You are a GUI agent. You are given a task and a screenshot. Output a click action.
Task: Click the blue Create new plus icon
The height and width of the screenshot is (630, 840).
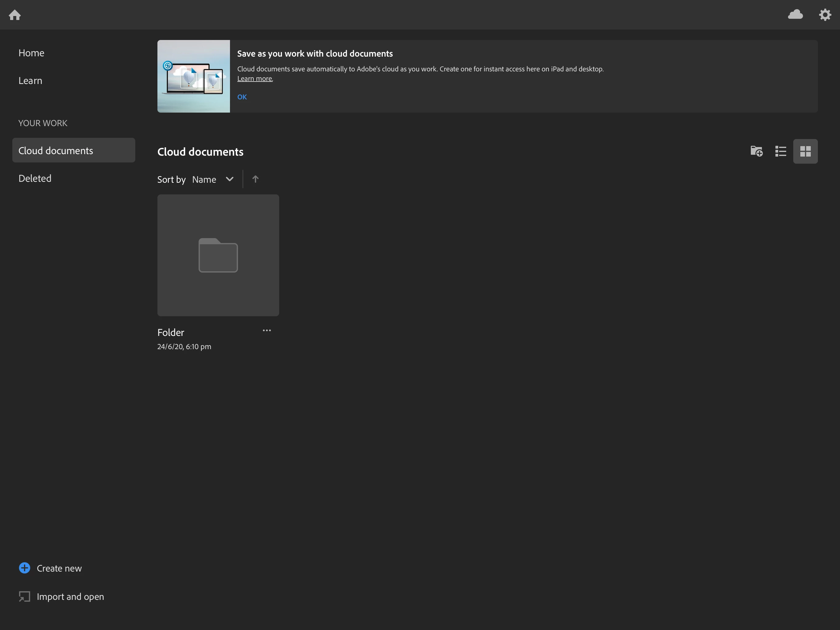point(25,568)
